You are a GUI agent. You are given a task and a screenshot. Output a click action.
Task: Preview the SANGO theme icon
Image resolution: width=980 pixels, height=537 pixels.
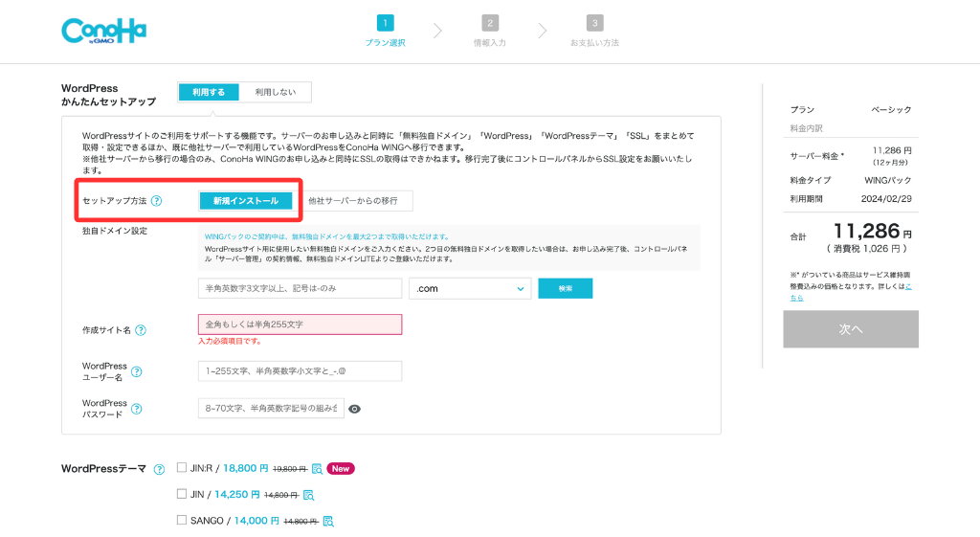coord(328,522)
